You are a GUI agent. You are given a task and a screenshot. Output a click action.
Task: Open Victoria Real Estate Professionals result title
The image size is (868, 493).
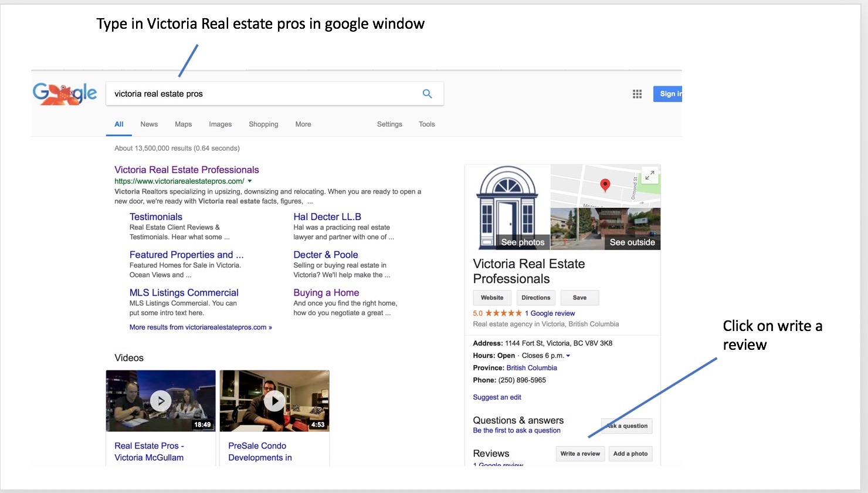[x=187, y=170]
